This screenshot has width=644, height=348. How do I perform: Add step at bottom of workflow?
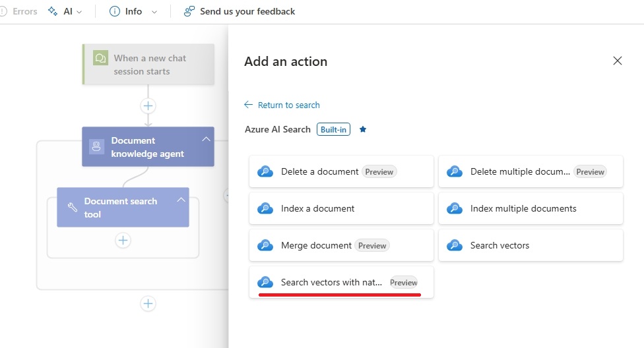click(148, 303)
